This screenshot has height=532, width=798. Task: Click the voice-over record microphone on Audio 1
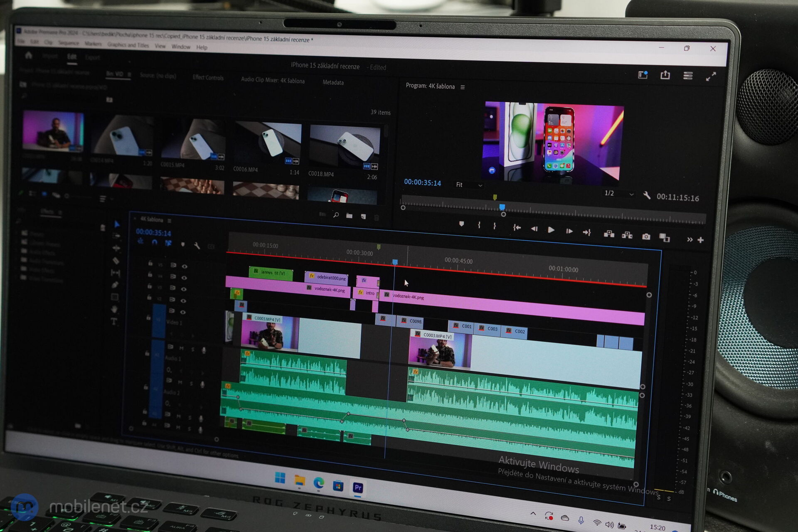204,350
